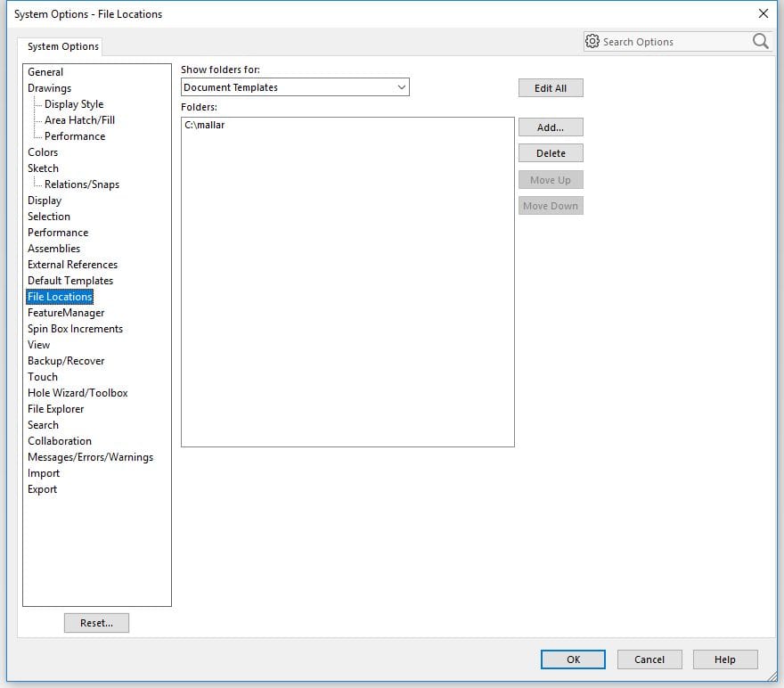Click the Delete button
This screenshot has height=688, width=784.
click(x=551, y=153)
